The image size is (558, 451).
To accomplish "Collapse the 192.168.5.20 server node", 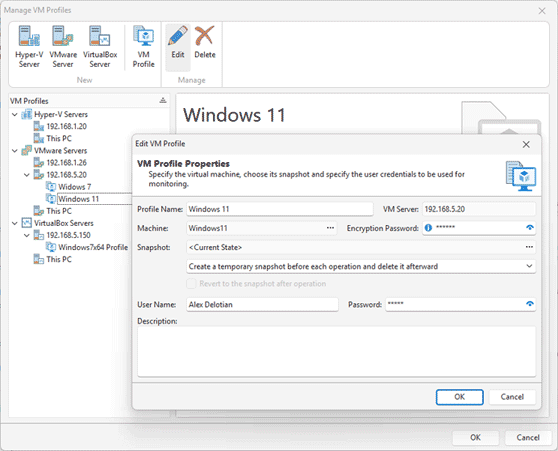I will pos(27,175).
